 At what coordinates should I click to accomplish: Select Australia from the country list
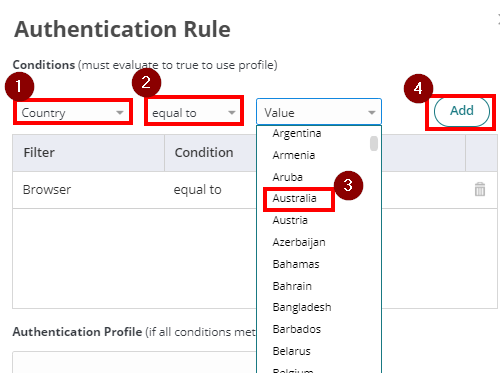pos(294,198)
